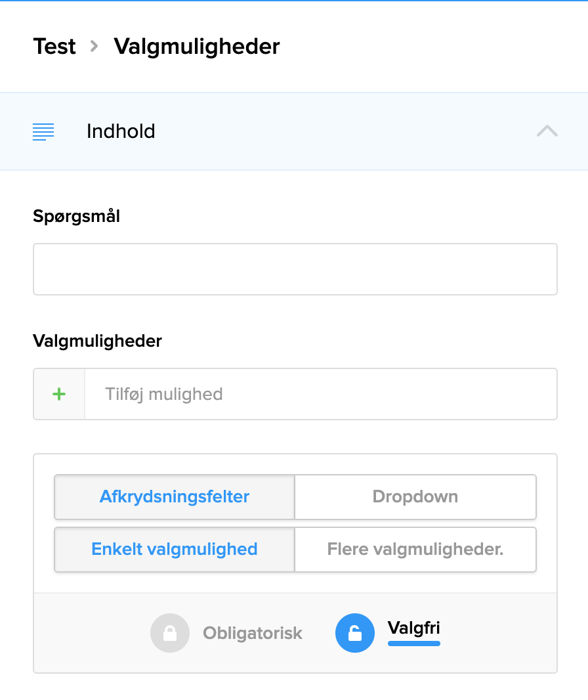Viewport: 588px width, 700px height.
Task: Click the blue underline indicator beneath Valgfri
Action: 413,646
